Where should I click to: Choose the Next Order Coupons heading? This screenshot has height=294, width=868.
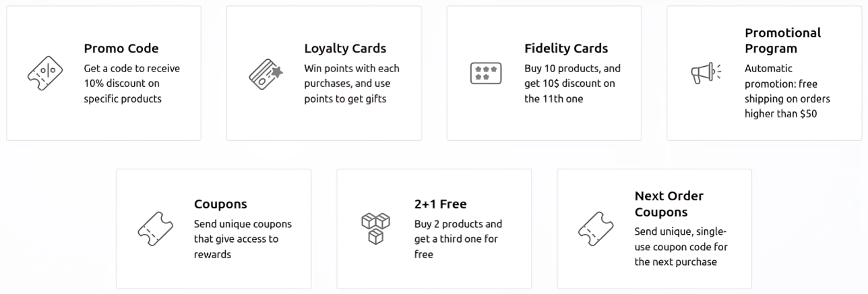tap(669, 204)
